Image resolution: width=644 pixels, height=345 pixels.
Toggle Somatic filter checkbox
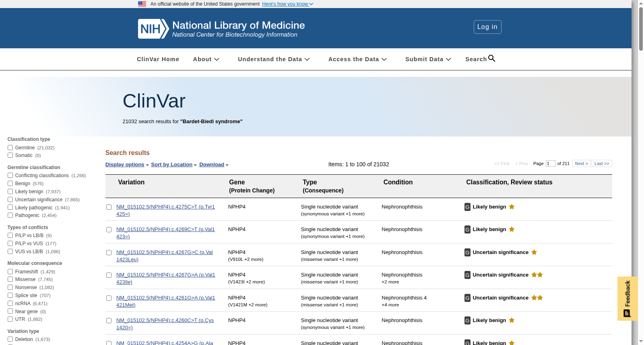10,155
